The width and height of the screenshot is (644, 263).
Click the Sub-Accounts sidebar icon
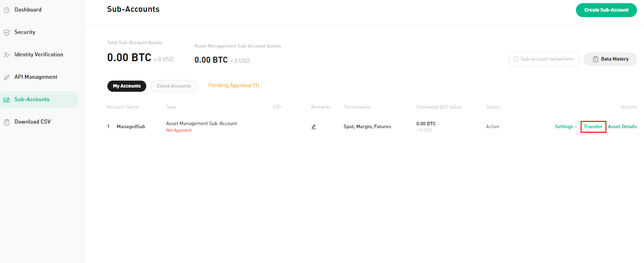(7, 100)
